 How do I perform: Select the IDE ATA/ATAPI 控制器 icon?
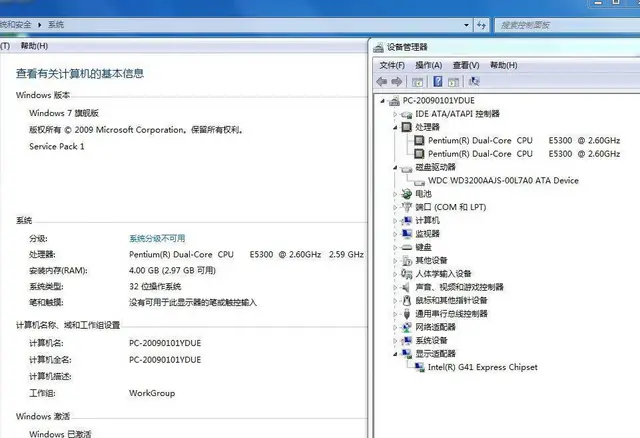point(407,114)
